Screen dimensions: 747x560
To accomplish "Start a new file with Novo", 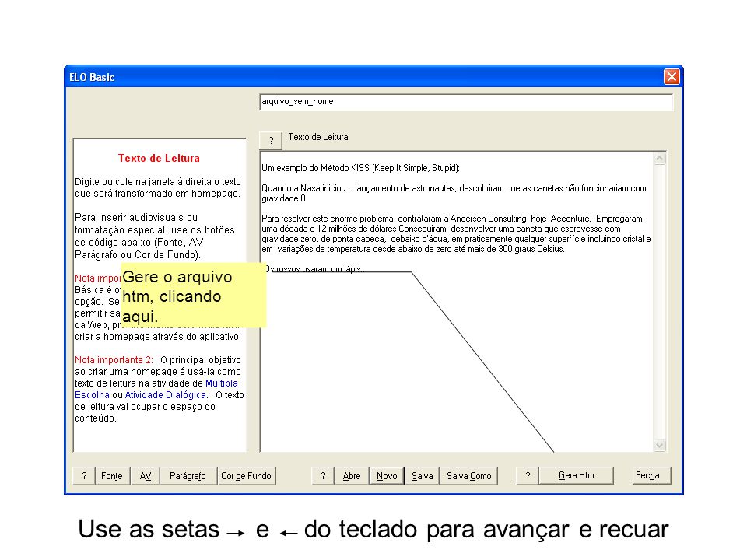I will click(x=387, y=476).
